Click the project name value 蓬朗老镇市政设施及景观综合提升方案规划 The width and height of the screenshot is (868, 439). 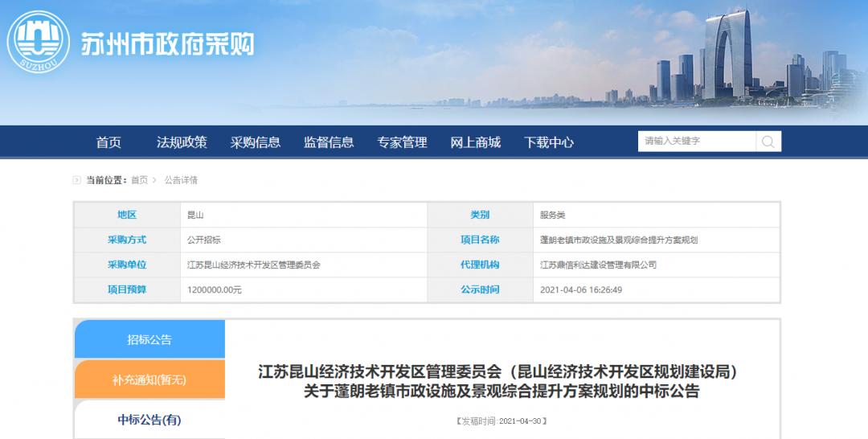click(x=619, y=240)
